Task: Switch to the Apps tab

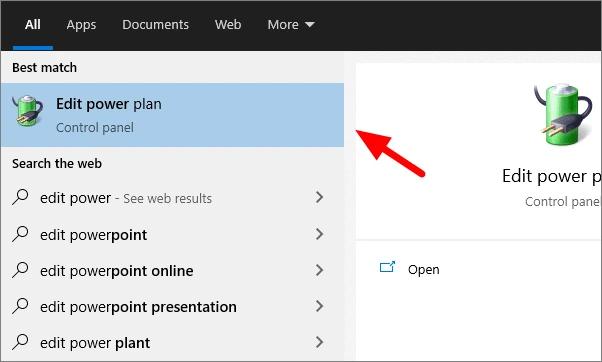Action: click(81, 25)
